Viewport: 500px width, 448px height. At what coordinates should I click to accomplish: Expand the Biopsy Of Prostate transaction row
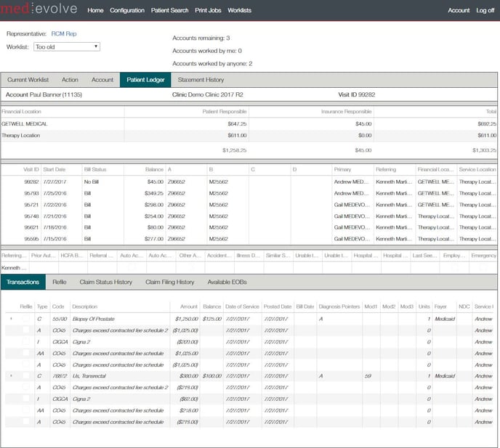point(10,319)
